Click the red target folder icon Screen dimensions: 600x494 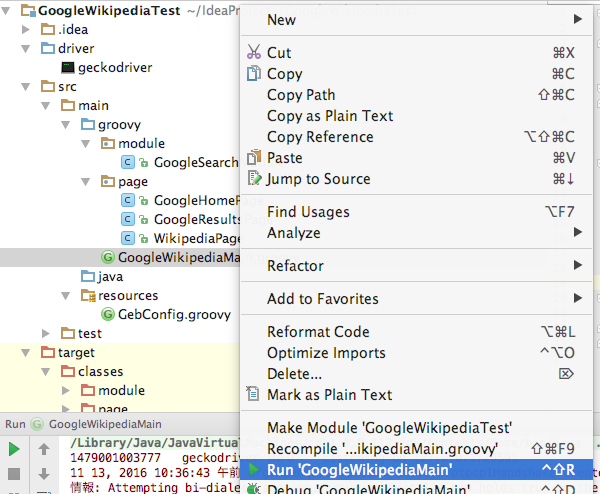click(48, 352)
